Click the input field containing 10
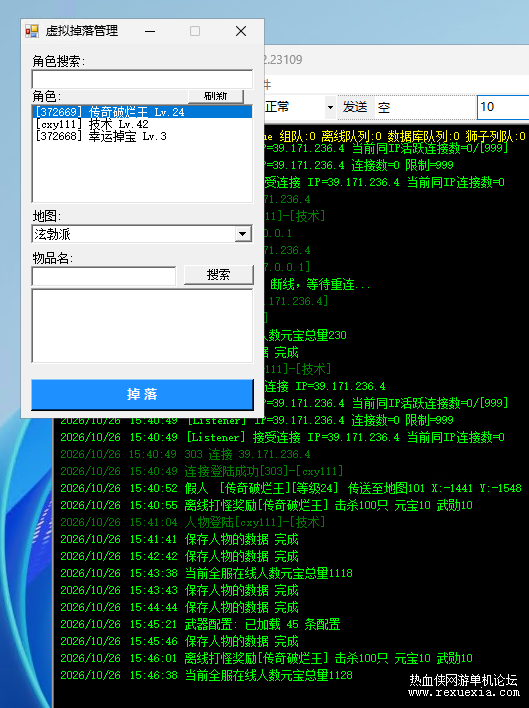The image size is (529, 708). [503, 107]
